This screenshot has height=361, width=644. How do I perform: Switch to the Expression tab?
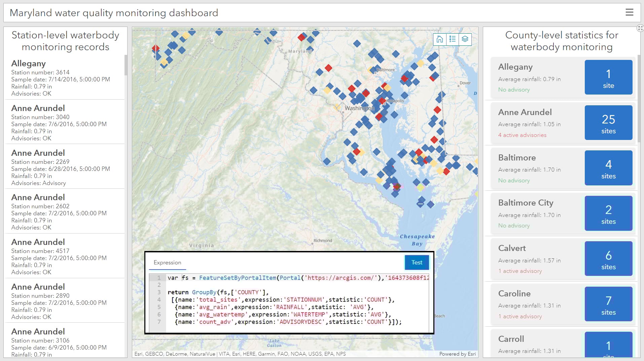click(x=167, y=262)
